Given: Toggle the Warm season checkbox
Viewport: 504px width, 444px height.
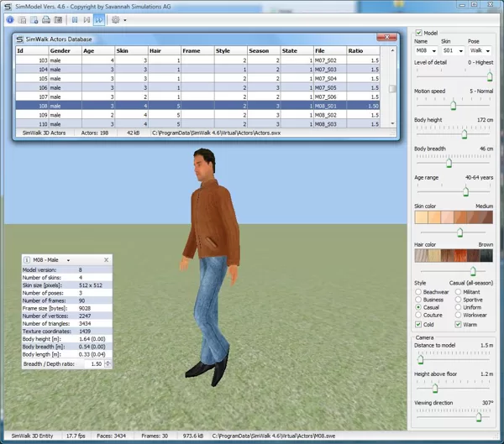Looking at the screenshot, I should pos(458,325).
